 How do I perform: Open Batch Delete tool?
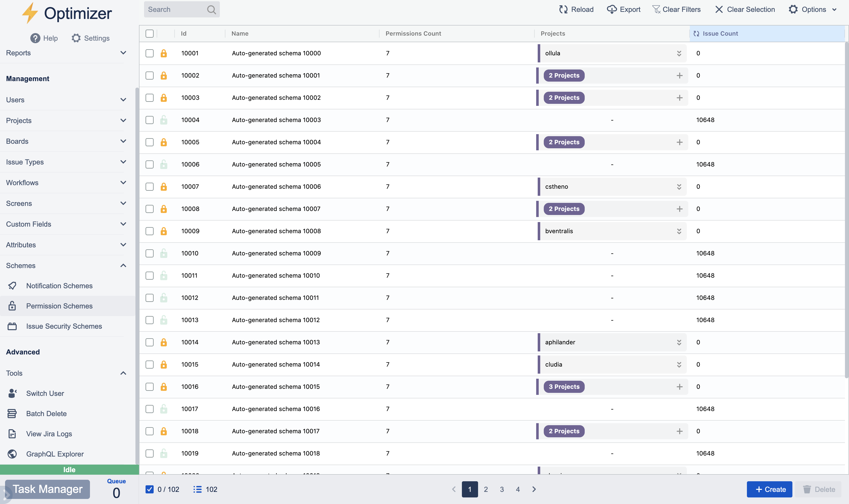46,414
